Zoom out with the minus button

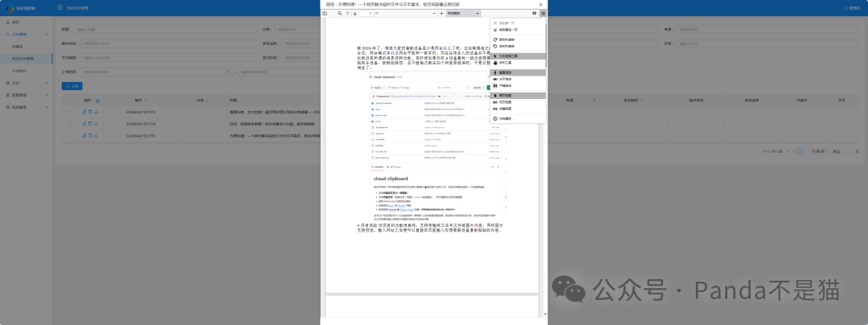click(434, 14)
